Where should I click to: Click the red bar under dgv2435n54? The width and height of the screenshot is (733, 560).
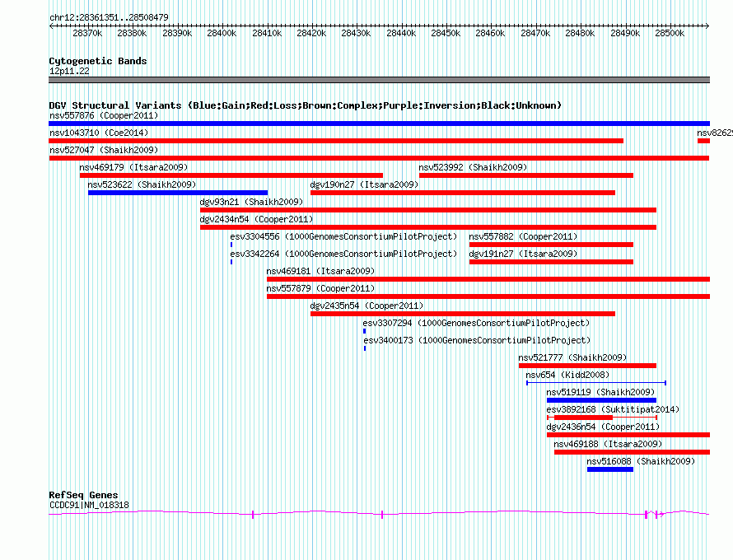[x=463, y=314]
